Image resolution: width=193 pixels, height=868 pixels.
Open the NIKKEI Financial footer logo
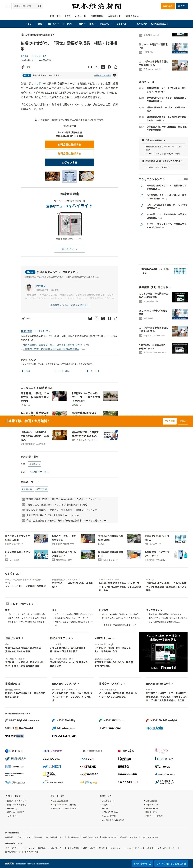pyautogui.click(x=110, y=728)
